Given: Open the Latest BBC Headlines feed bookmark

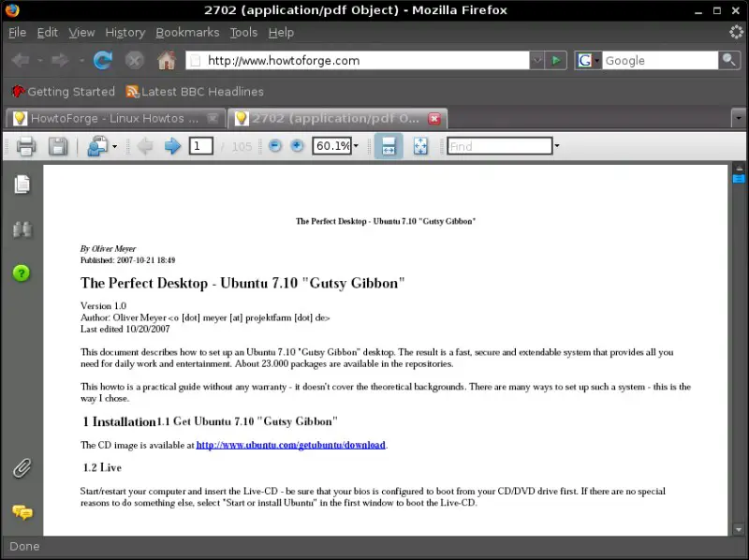Looking at the screenshot, I should click(x=195, y=91).
